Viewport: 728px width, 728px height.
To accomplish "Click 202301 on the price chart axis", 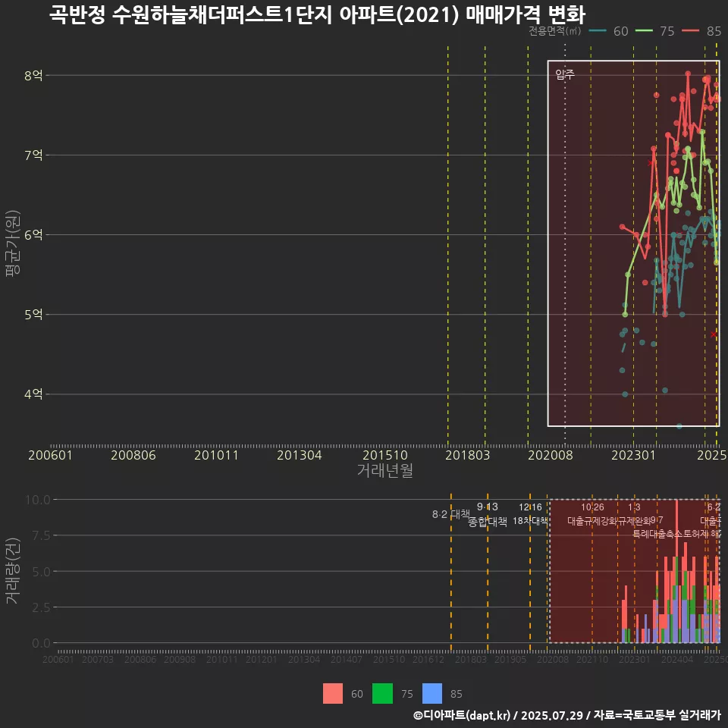I will (x=633, y=455).
